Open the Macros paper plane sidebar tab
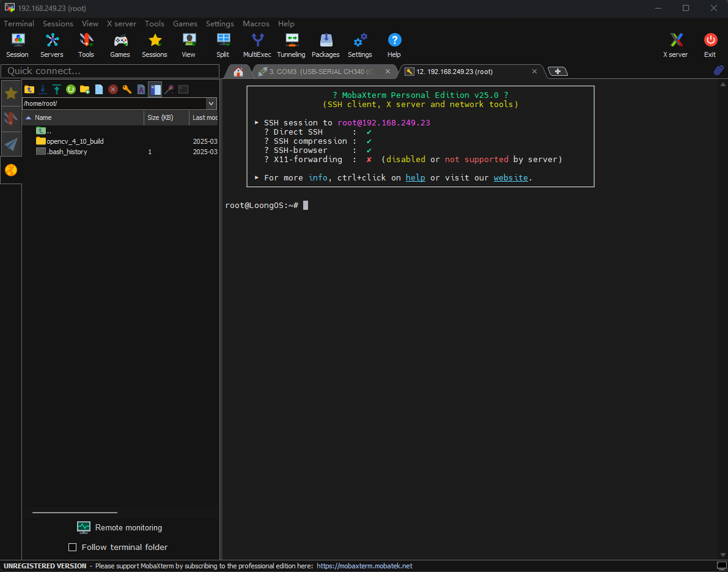 (10, 144)
